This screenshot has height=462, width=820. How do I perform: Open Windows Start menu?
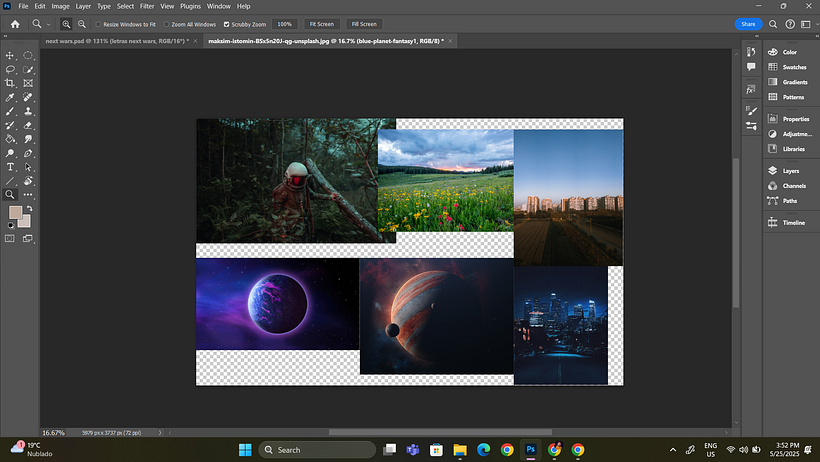[x=245, y=449]
